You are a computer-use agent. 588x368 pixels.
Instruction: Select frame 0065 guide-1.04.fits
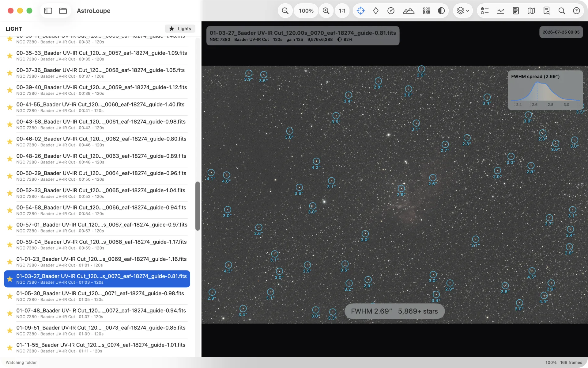click(97, 193)
